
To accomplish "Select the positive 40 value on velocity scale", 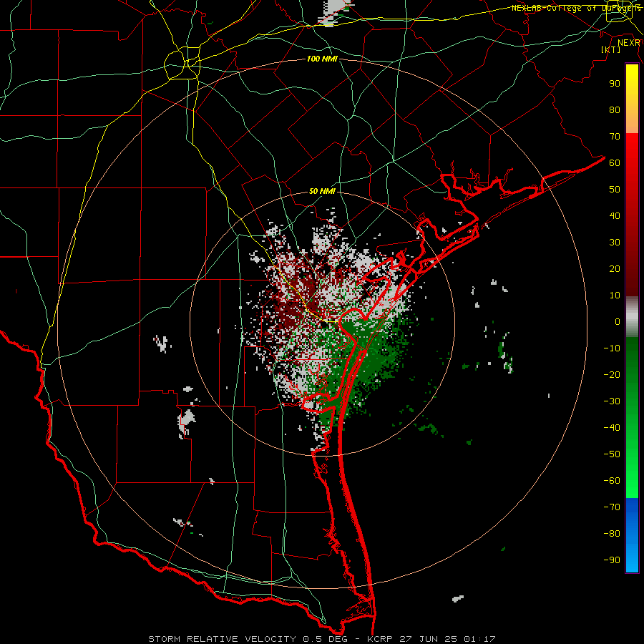I will click(615, 216).
